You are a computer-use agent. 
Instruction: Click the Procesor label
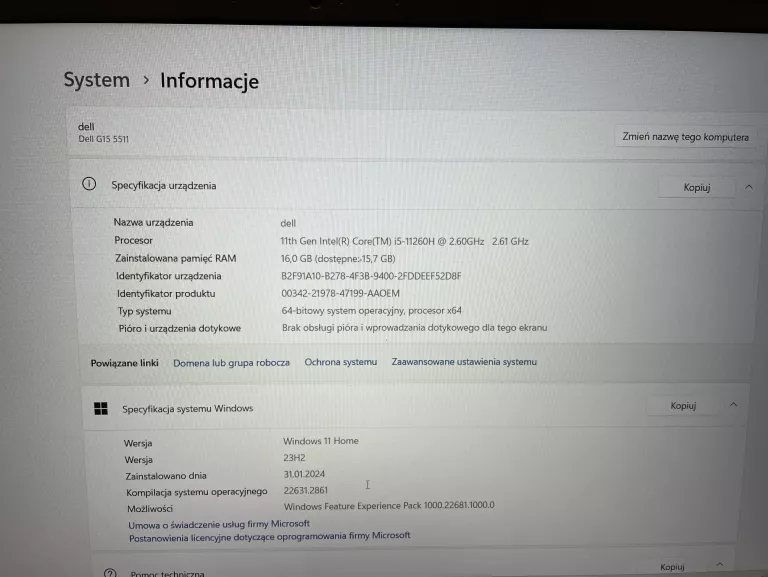(133, 240)
